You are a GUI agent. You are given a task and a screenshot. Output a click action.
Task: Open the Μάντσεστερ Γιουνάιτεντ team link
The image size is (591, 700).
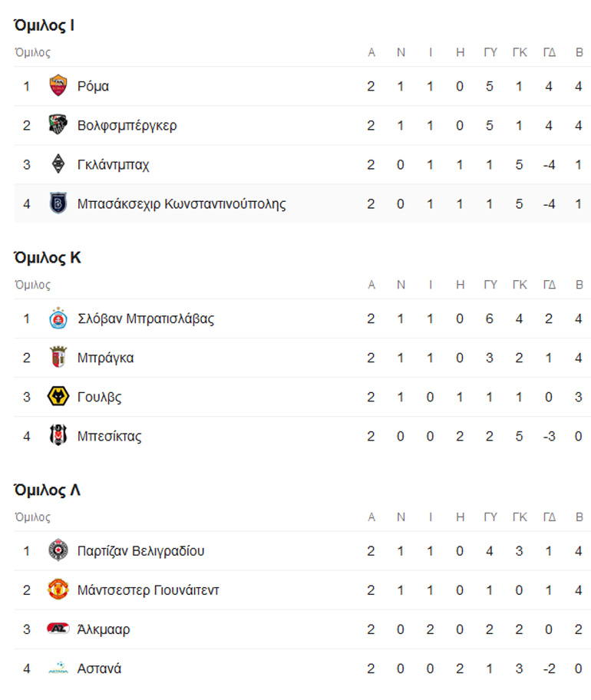click(148, 590)
